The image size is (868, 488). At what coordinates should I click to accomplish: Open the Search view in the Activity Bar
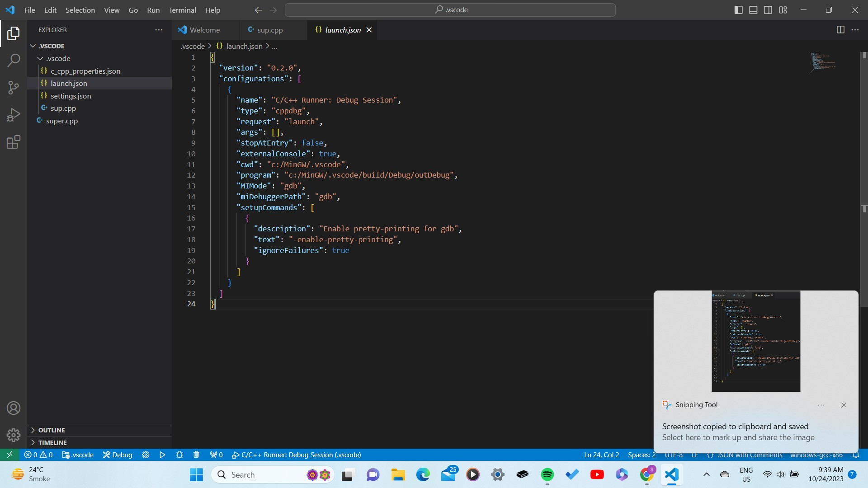(x=14, y=60)
